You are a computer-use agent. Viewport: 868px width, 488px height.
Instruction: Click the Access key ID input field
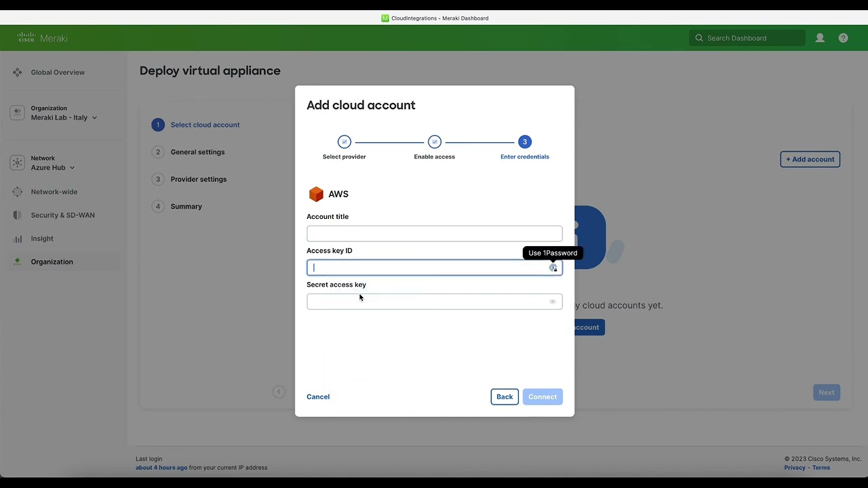pyautogui.click(x=435, y=268)
